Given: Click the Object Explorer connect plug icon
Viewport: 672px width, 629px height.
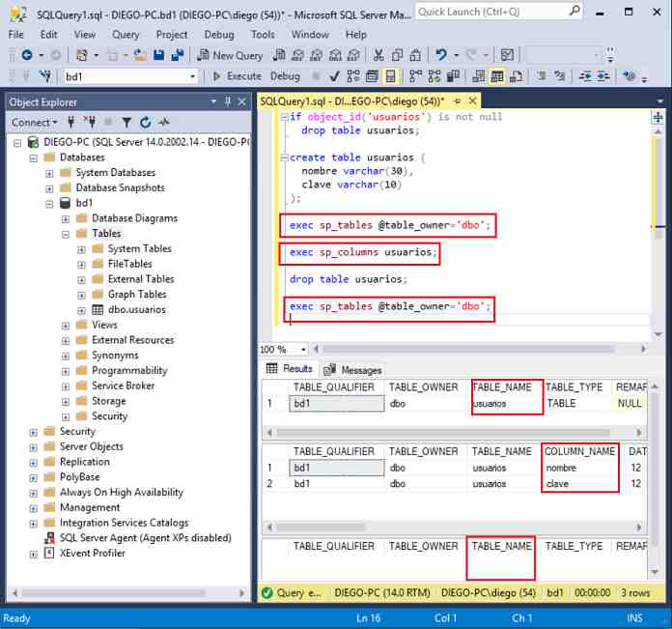Looking at the screenshot, I should point(71,123).
